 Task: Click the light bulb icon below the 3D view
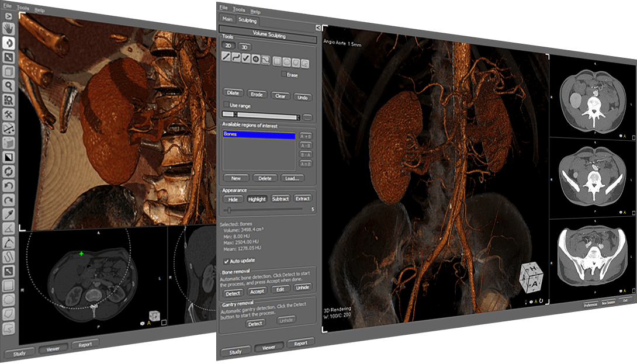pyautogui.click(x=526, y=302)
